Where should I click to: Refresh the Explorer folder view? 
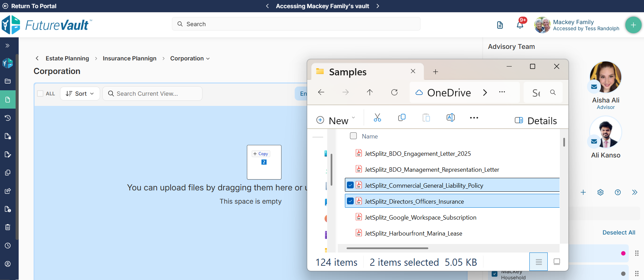coord(394,92)
